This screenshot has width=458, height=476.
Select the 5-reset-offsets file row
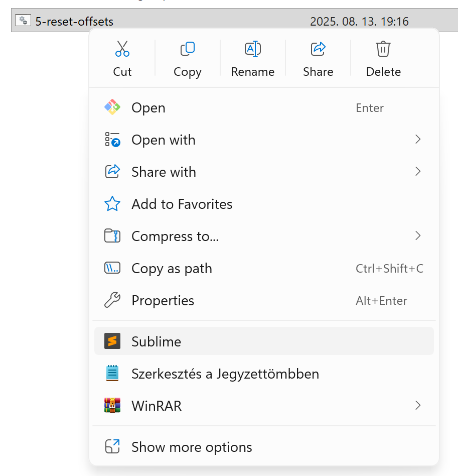(x=74, y=22)
